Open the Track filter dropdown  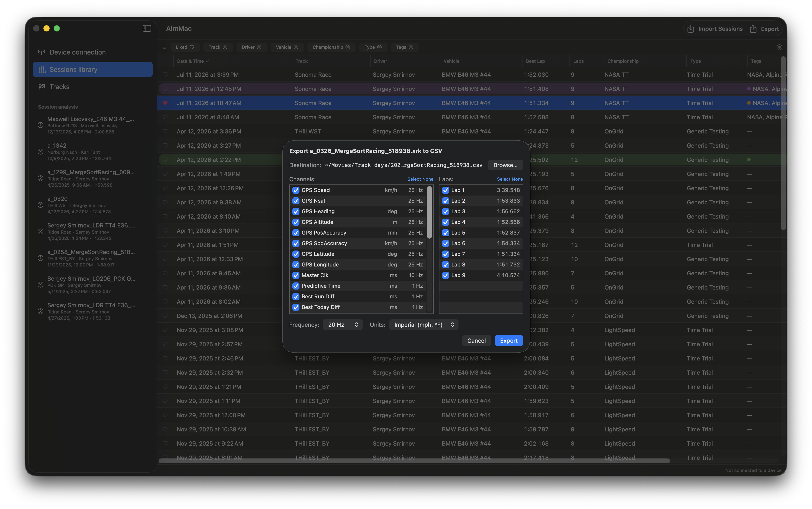[x=218, y=47]
